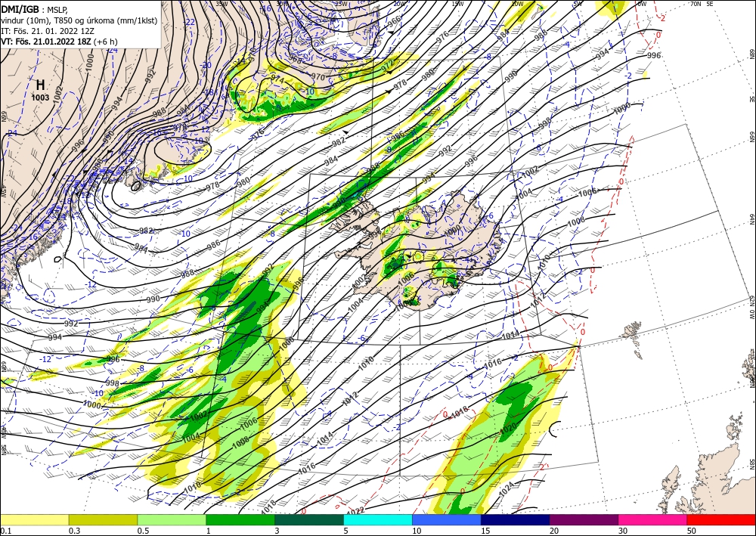
Task: Click the 'VT: Fös. 21.01.2022 18Z (+6 h)' line
Action: pyautogui.click(x=59, y=42)
